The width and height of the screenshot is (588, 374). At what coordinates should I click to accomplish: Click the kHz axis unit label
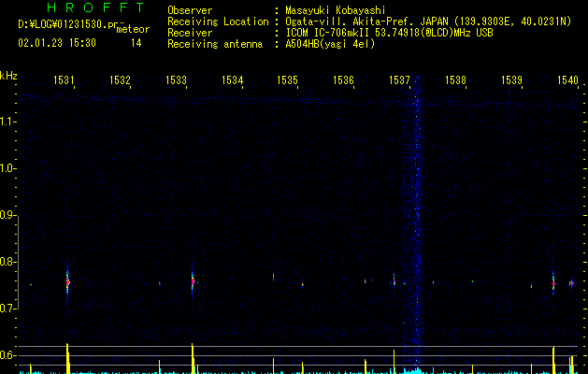click(8, 76)
